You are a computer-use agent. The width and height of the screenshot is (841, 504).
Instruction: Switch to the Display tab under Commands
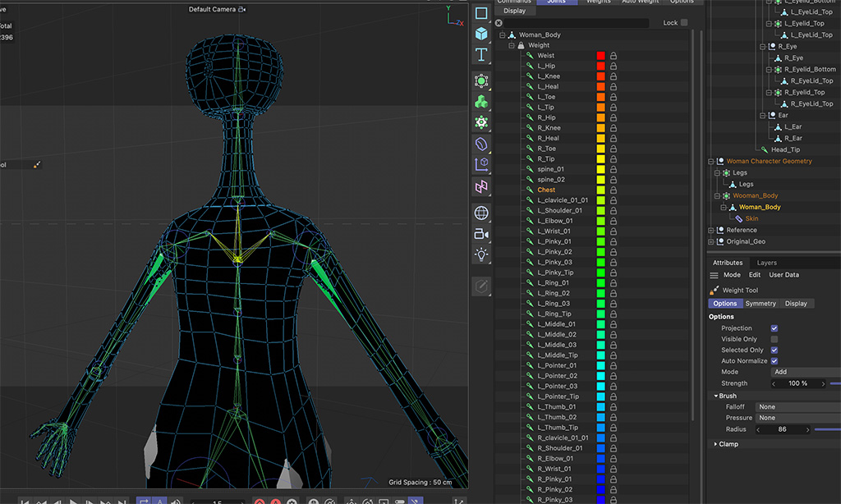coord(514,11)
